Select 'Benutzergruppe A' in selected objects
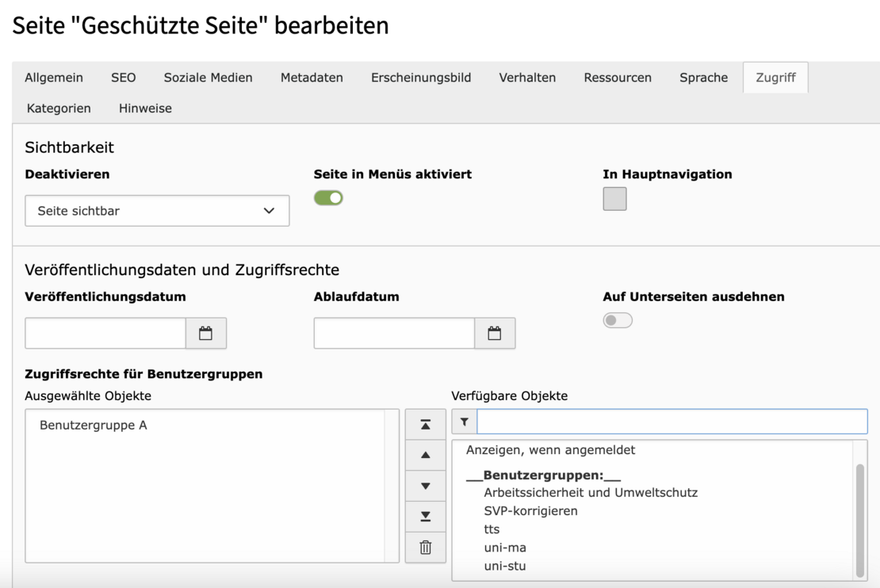Screen dimensions: 880x588 (x=94, y=426)
